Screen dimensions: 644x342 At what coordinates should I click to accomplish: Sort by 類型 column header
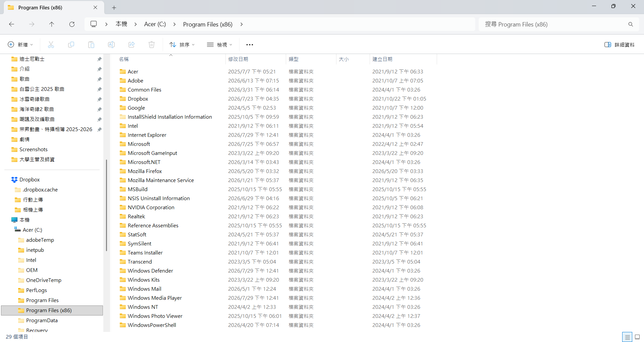(x=311, y=59)
